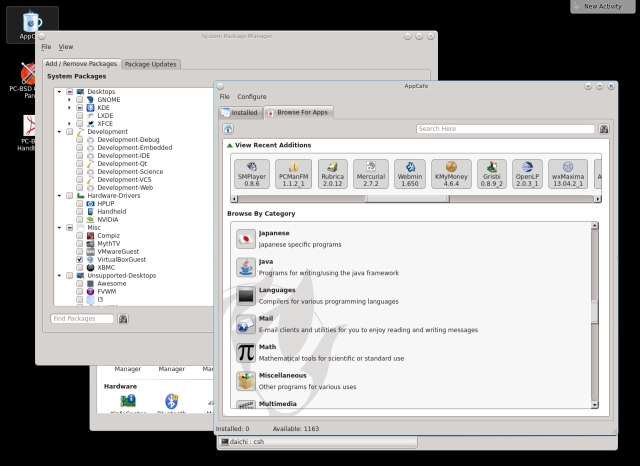
Task: Collapse the Hardware-Drivers group
Action: tap(60, 196)
